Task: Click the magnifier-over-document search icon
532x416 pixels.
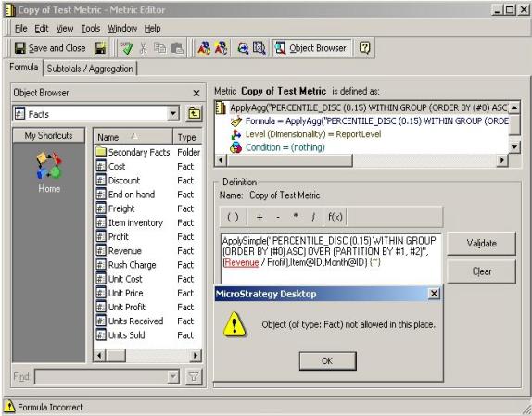Action: click(260, 48)
